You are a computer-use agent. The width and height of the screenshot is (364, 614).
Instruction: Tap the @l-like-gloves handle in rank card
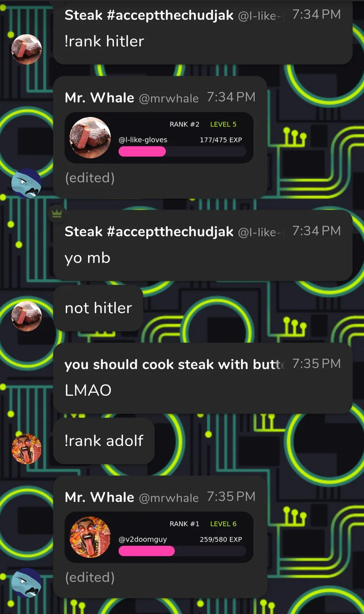(x=143, y=140)
